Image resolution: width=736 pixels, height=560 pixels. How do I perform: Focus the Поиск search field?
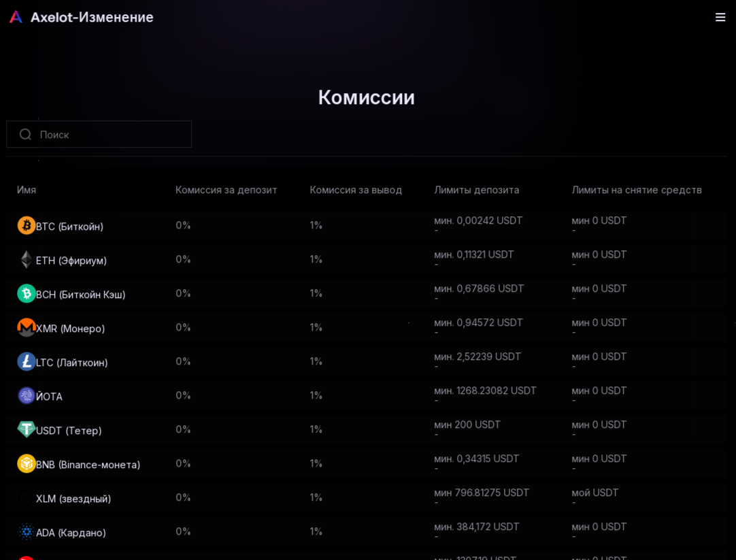pos(99,134)
